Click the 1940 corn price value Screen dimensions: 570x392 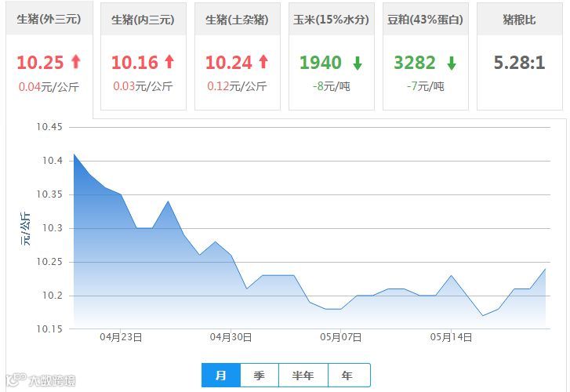(321, 62)
